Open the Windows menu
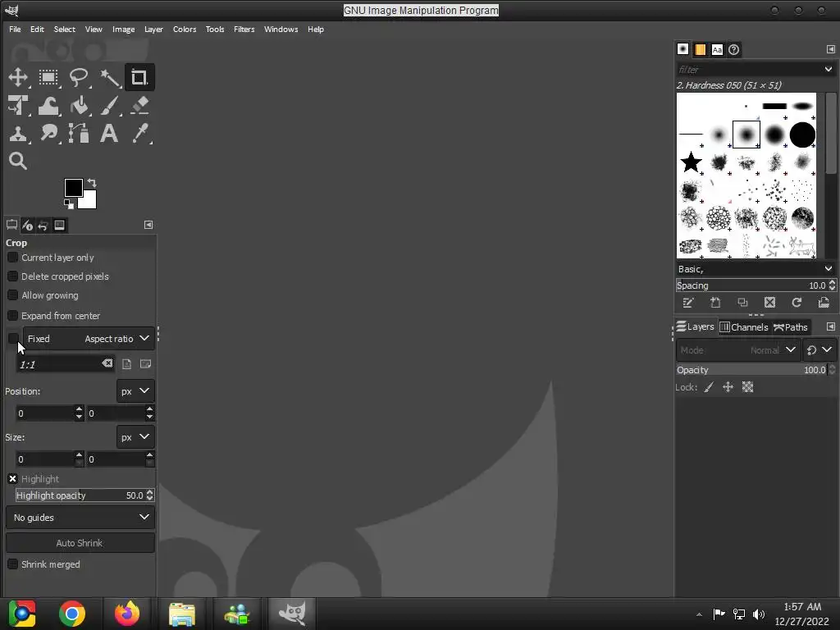This screenshot has width=840, height=630. click(x=281, y=30)
